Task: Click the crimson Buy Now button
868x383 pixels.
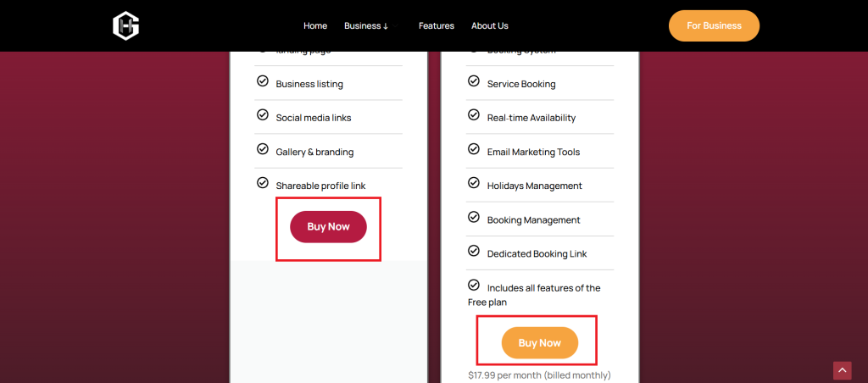Action: pyautogui.click(x=328, y=227)
